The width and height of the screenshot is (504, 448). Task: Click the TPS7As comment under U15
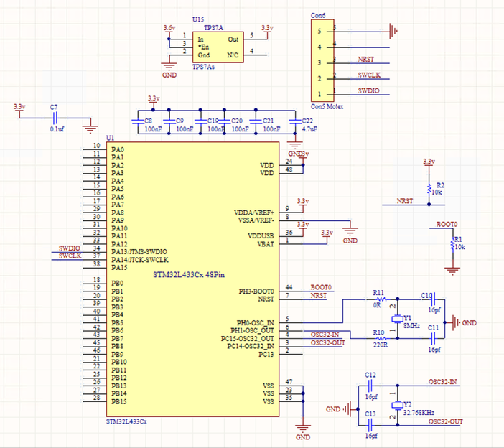[203, 67]
